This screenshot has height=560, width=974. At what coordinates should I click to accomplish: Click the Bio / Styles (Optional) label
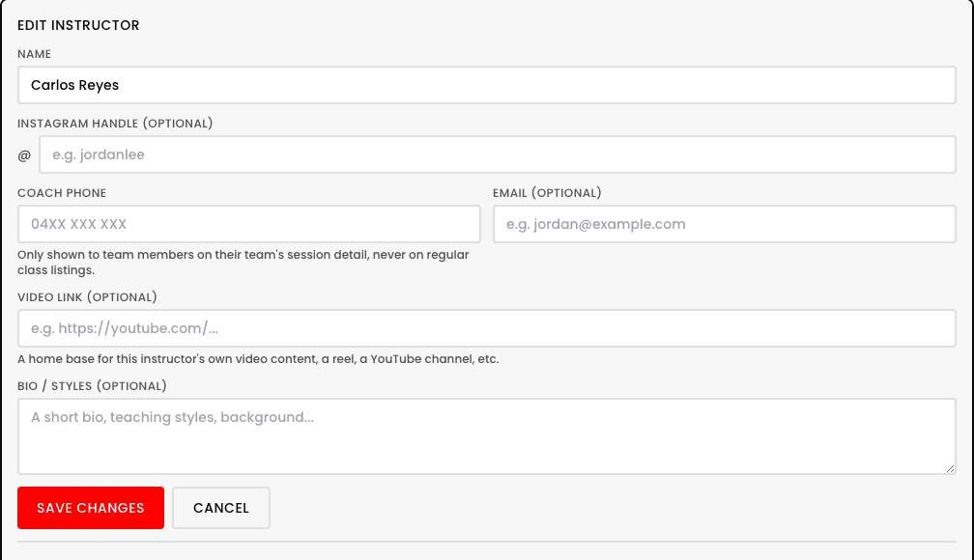click(x=92, y=386)
